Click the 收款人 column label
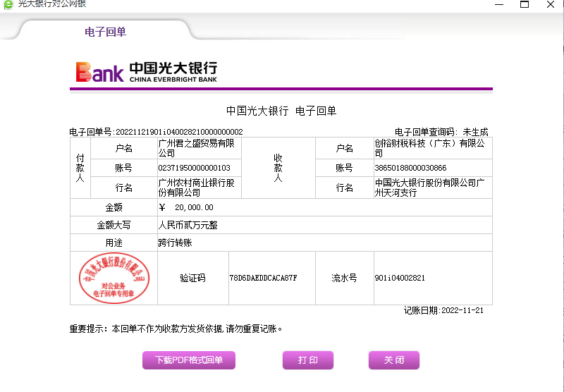Image resolution: width=564 pixels, height=392 pixels. point(278,168)
